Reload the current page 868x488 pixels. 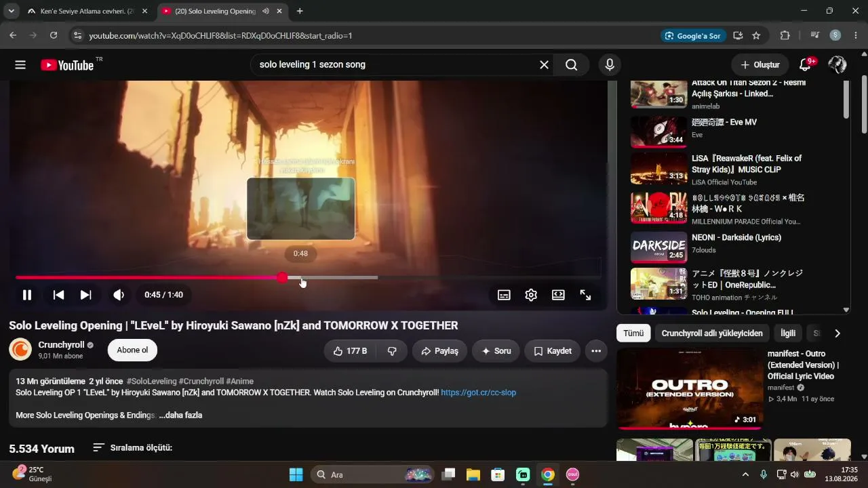[x=54, y=35]
